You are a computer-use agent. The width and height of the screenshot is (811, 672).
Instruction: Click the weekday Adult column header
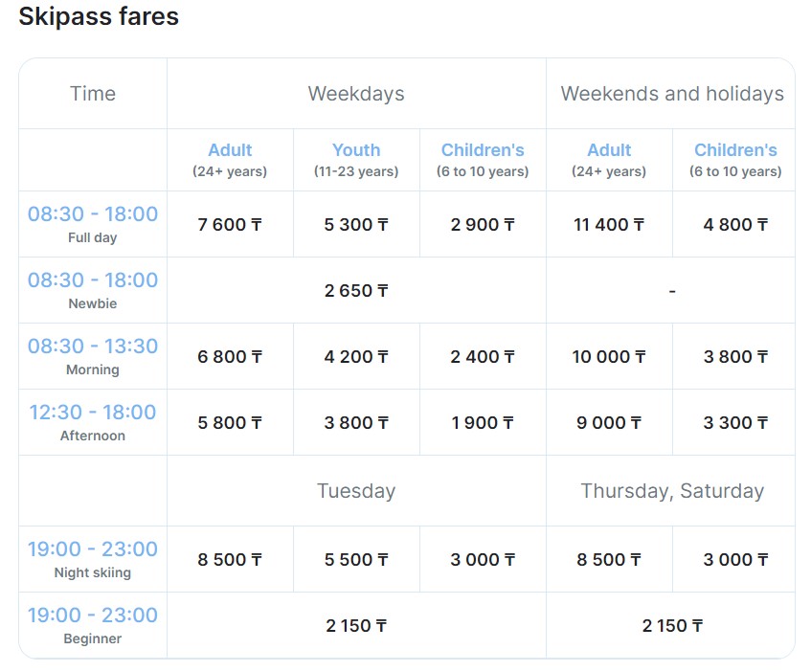[x=230, y=160]
